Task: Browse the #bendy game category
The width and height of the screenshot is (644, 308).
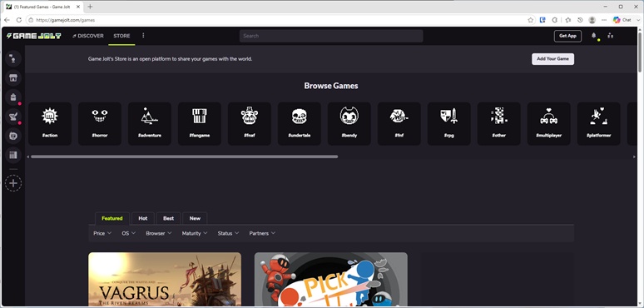Action: click(x=349, y=123)
